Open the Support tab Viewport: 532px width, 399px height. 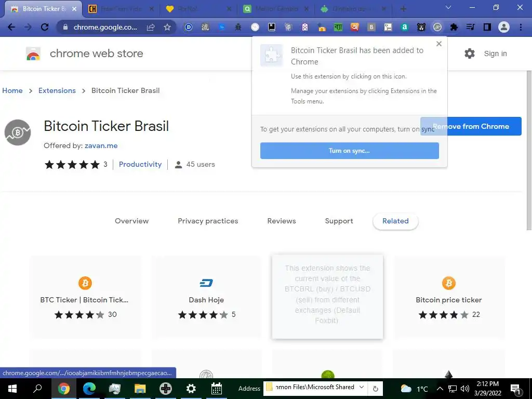click(x=339, y=221)
